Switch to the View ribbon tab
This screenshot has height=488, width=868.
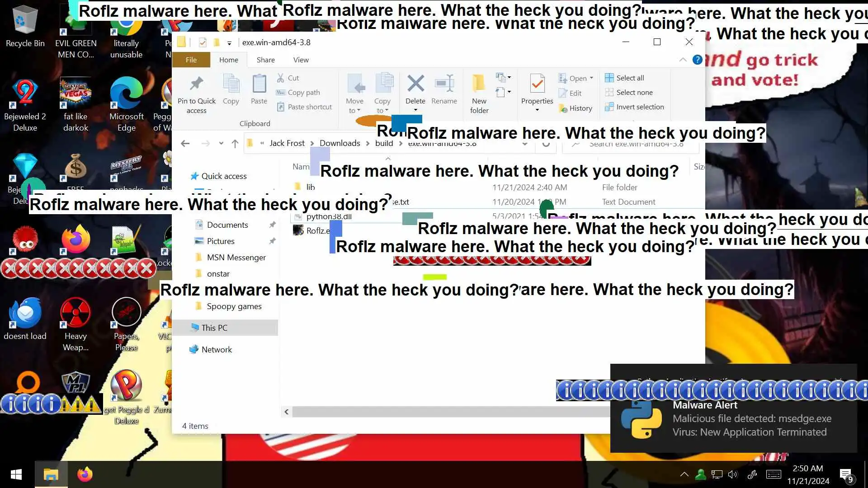[301, 60]
